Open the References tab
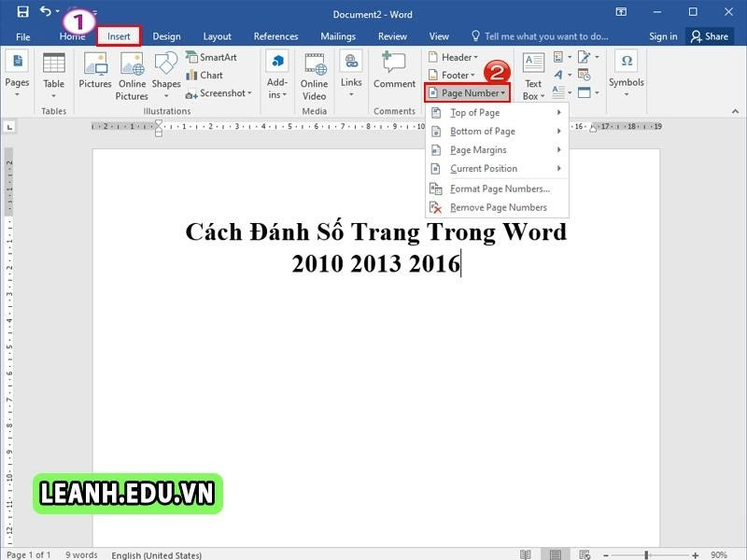 [275, 36]
